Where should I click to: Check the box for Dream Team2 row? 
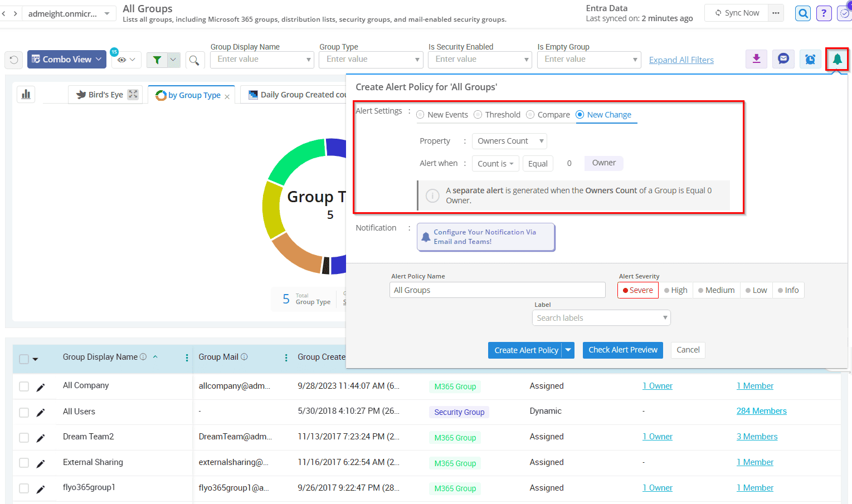(24, 438)
